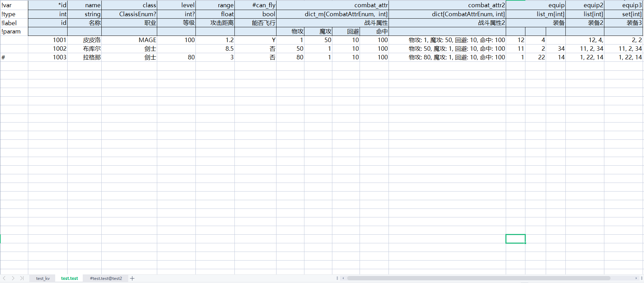The height and width of the screenshot is (283, 644).
Task: Select the range value 8.5
Action: [215, 49]
